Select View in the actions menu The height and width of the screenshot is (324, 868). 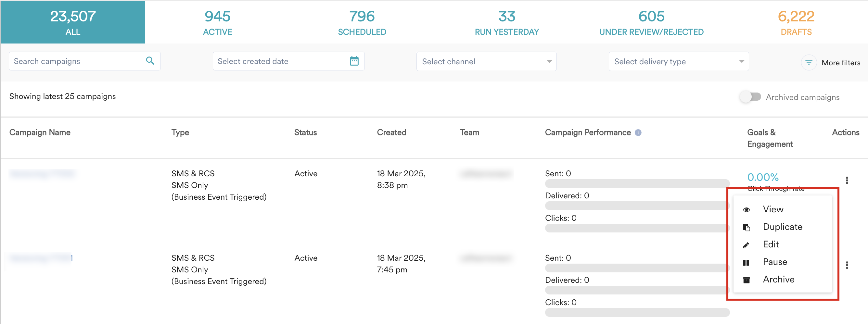773,209
